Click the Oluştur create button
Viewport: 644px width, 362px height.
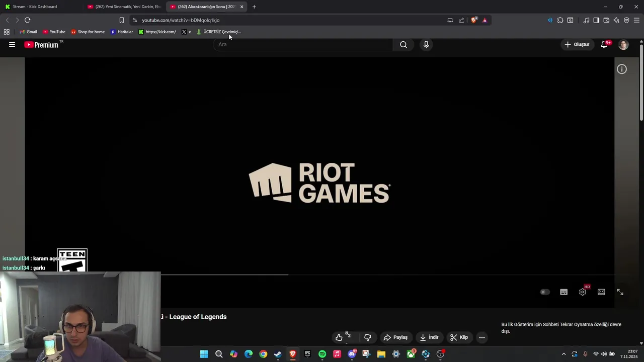click(577, 45)
